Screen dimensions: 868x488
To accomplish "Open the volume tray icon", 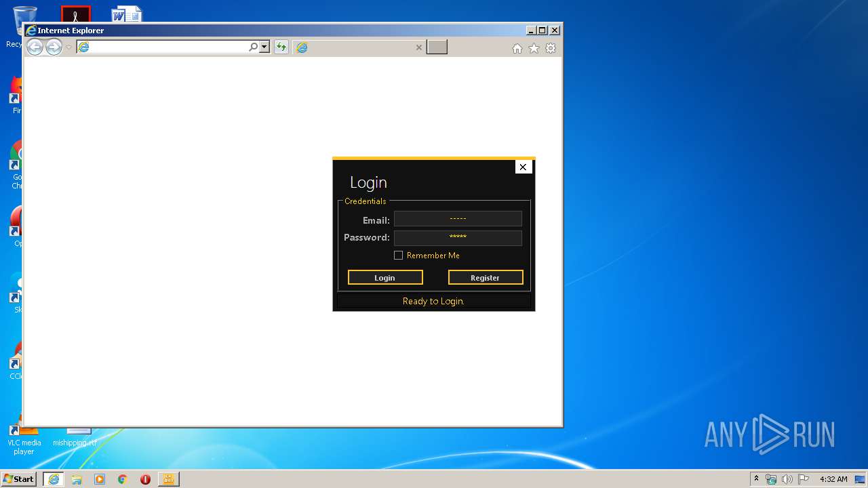I will [x=787, y=479].
